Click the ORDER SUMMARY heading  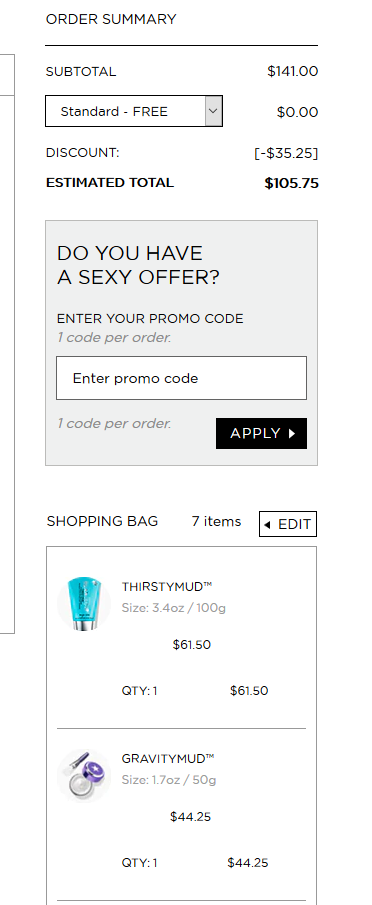tap(111, 19)
